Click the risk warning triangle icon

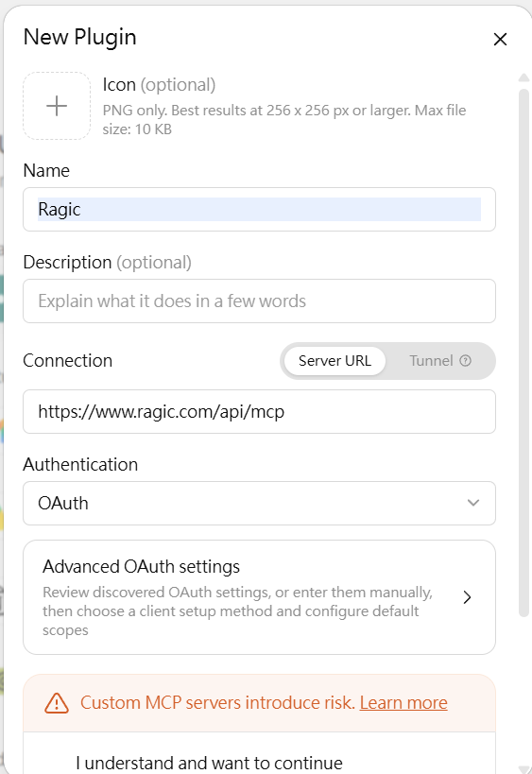click(57, 703)
